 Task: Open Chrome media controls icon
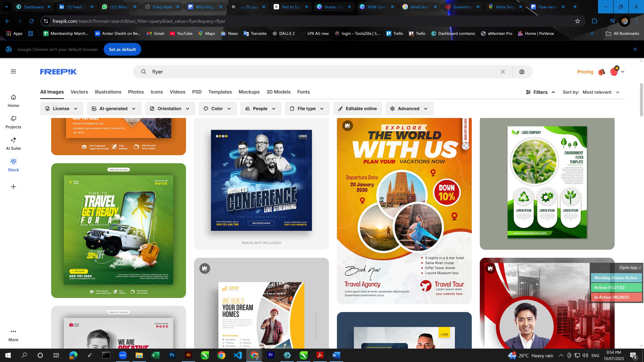612,21
